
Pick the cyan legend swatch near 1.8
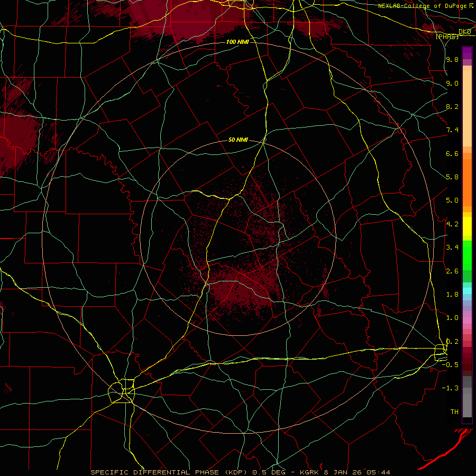pos(467,291)
